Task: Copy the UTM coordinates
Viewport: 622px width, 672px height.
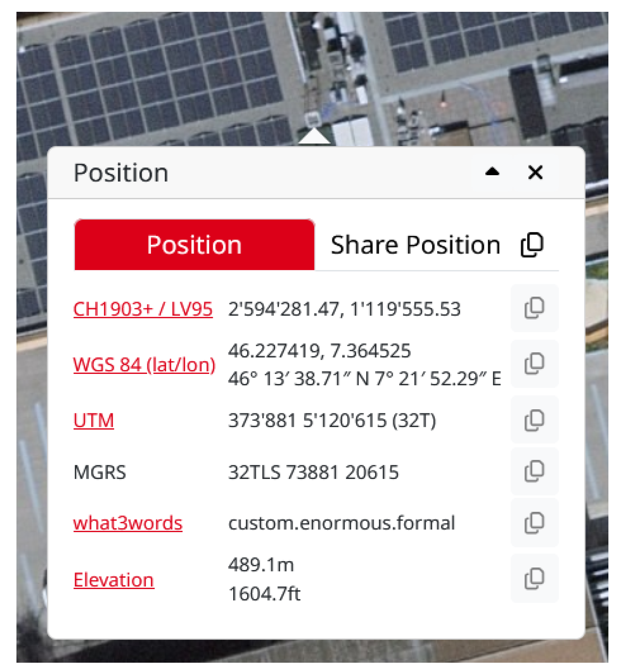Action: pos(534,421)
